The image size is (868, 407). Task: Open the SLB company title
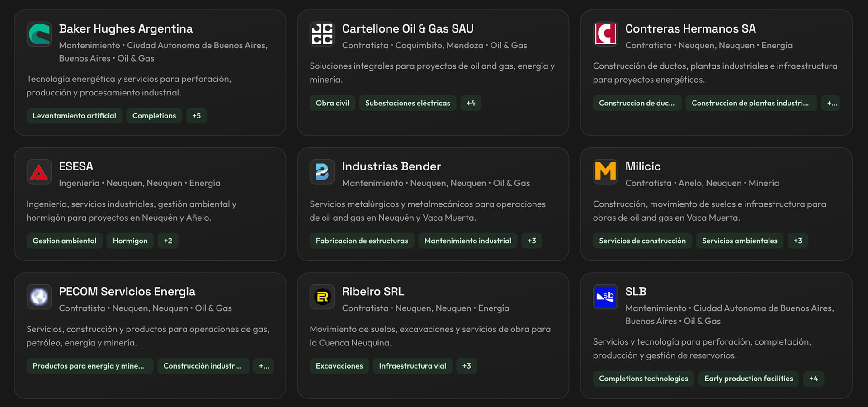[636, 292]
